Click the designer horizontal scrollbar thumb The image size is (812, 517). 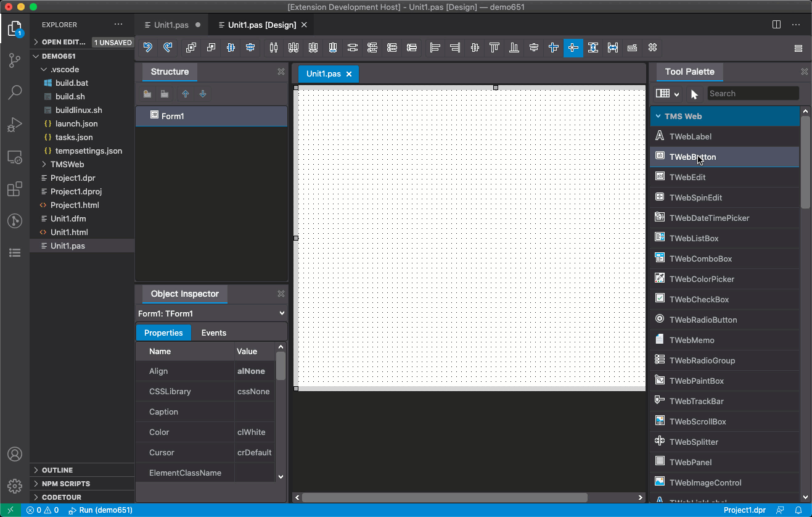tap(445, 497)
